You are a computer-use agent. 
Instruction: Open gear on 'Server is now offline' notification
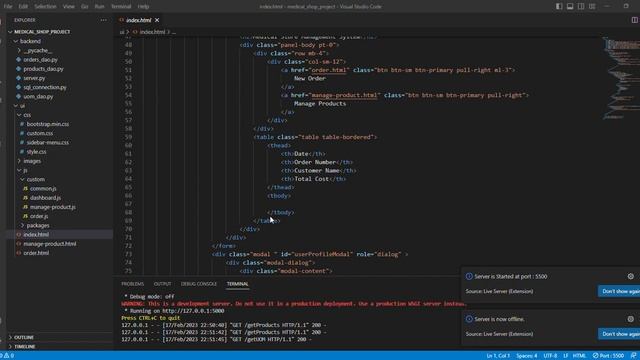(631, 319)
